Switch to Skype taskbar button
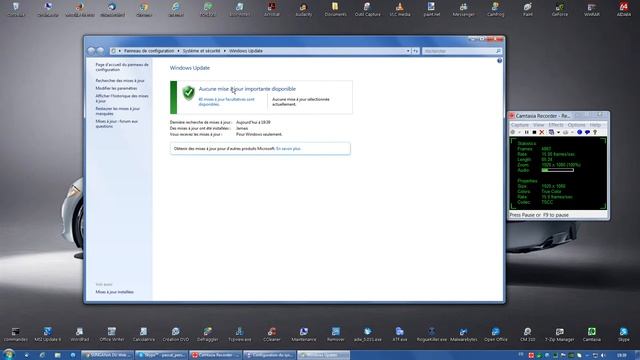The image size is (640, 360). click(162, 355)
